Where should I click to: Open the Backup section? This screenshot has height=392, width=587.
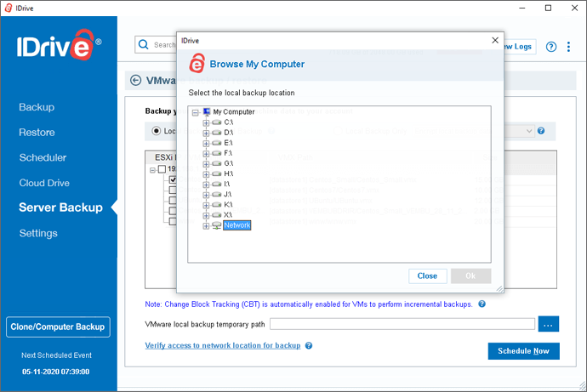point(37,107)
